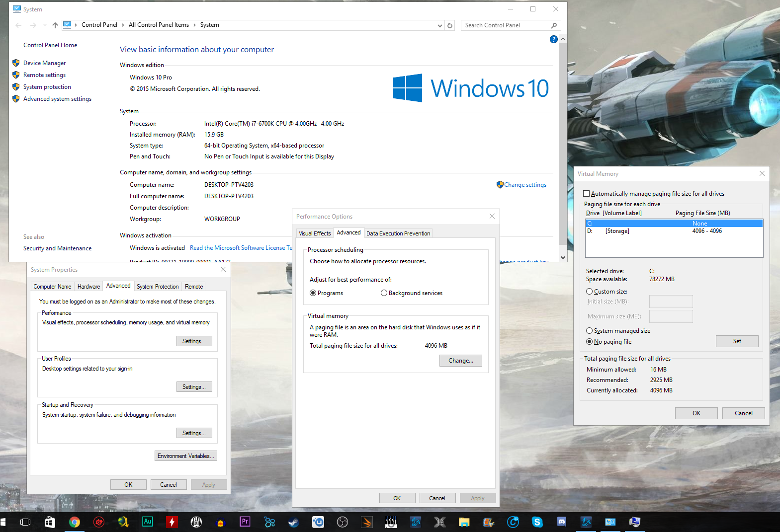This screenshot has width=780, height=532.
Task: Expand the address bar history dropdown
Action: 439,25
